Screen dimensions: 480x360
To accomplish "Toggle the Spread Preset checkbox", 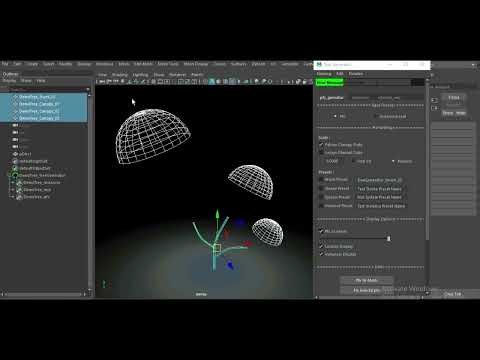I will [321, 188].
